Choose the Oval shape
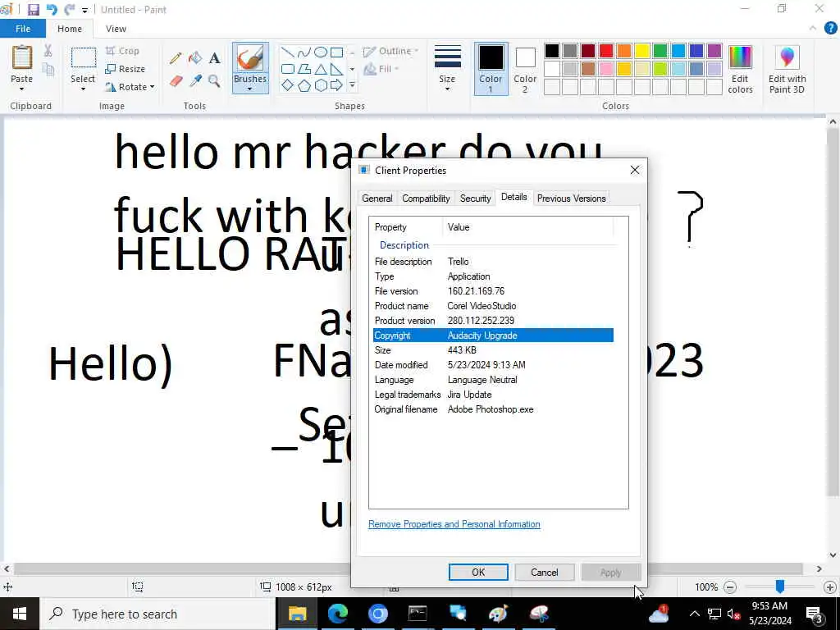Image resolution: width=840 pixels, height=630 pixels. pos(321,52)
